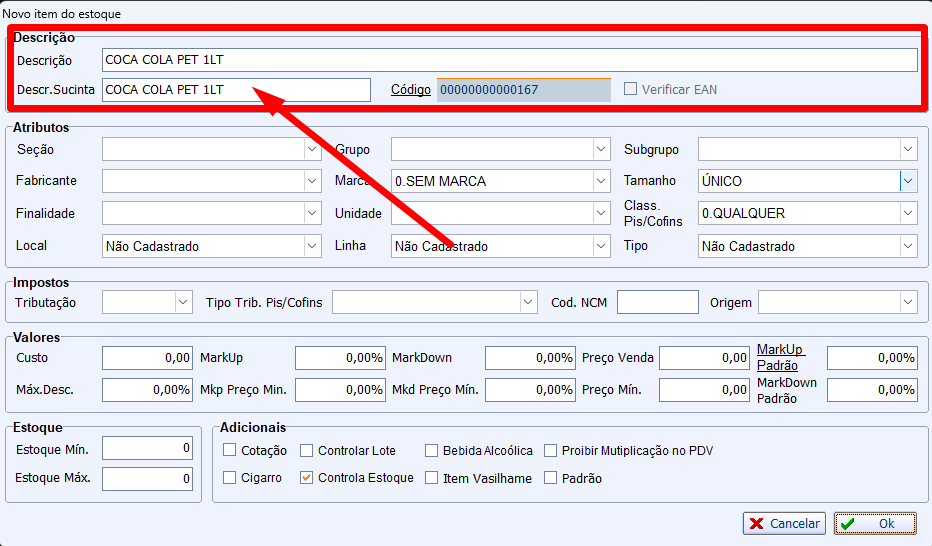The height and width of the screenshot is (546, 932).
Task: Expand the Local dropdown
Action: tap(312, 246)
